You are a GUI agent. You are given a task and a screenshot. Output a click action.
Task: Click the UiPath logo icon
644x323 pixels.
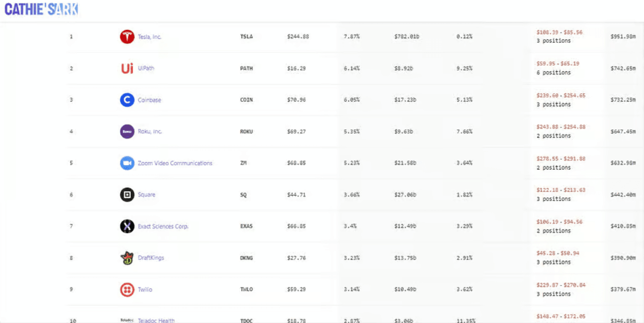(x=127, y=68)
